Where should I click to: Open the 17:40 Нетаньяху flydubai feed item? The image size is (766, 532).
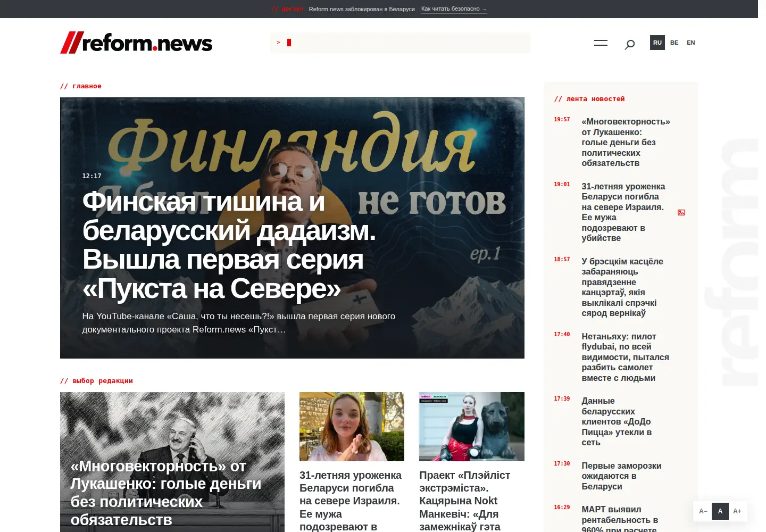(x=626, y=357)
